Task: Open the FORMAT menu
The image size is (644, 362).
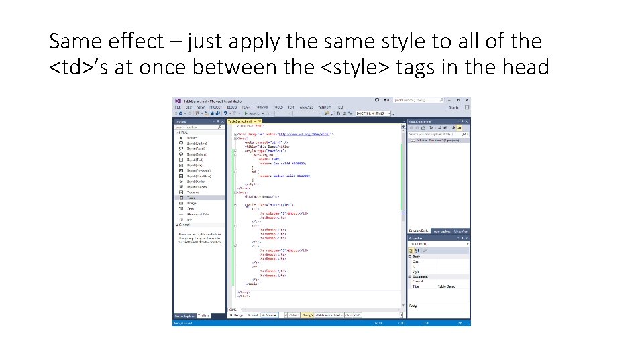Action: click(261, 107)
